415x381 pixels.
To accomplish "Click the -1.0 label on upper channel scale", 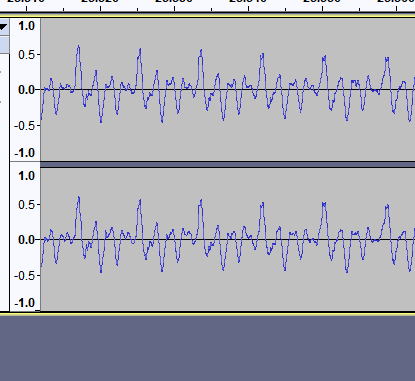I will pyautogui.click(x=25, y=153).
